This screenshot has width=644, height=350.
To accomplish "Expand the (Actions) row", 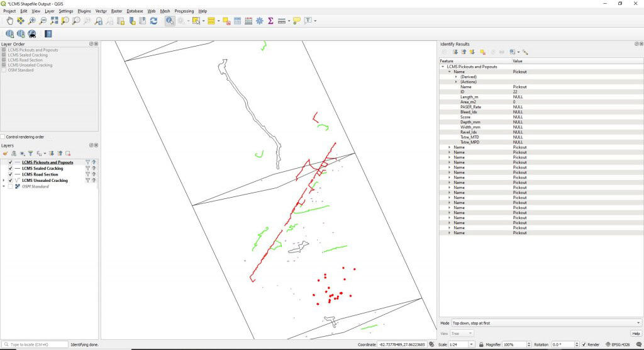I will click(456, 82).
